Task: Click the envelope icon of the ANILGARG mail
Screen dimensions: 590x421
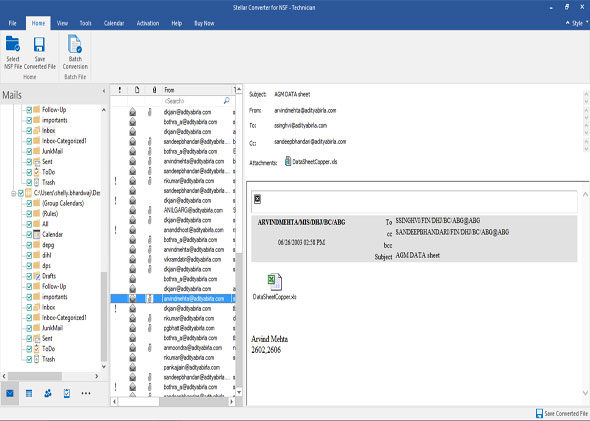Action: pyautogui.click(x=132, y=210)
